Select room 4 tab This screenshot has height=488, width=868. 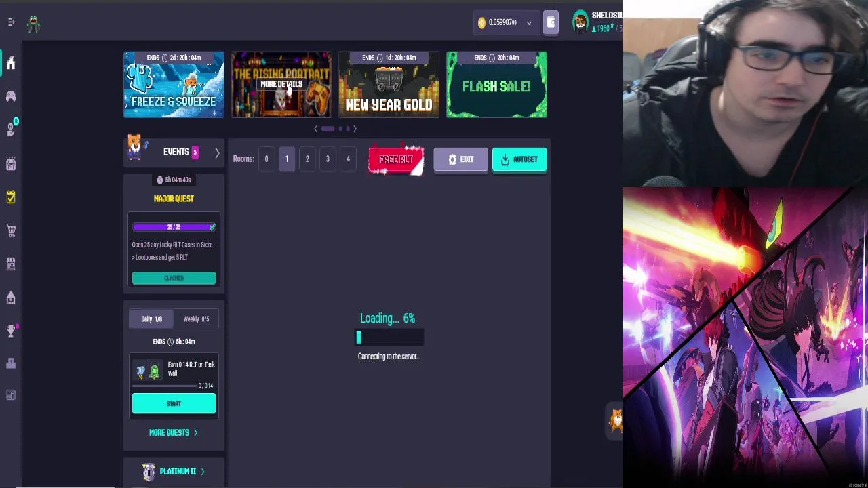point(348,159)
